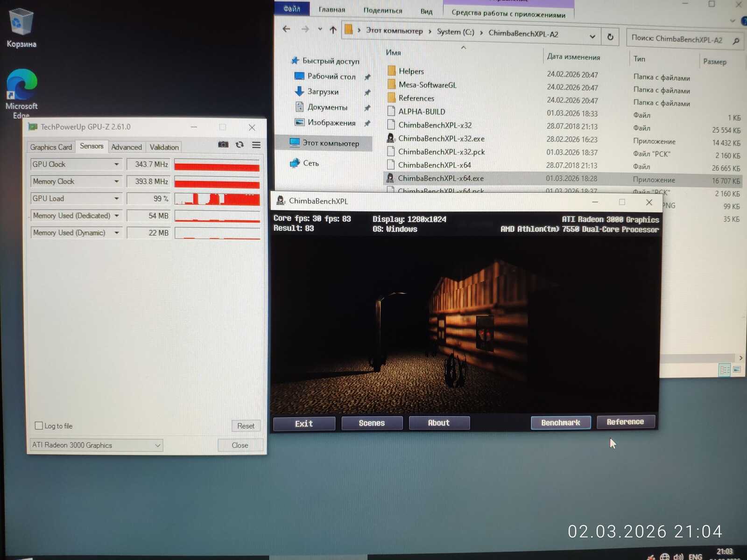Click the pin icon beside Документы
Image resolution: width=747 pixels, height=560 pixels.
point(367,108)
